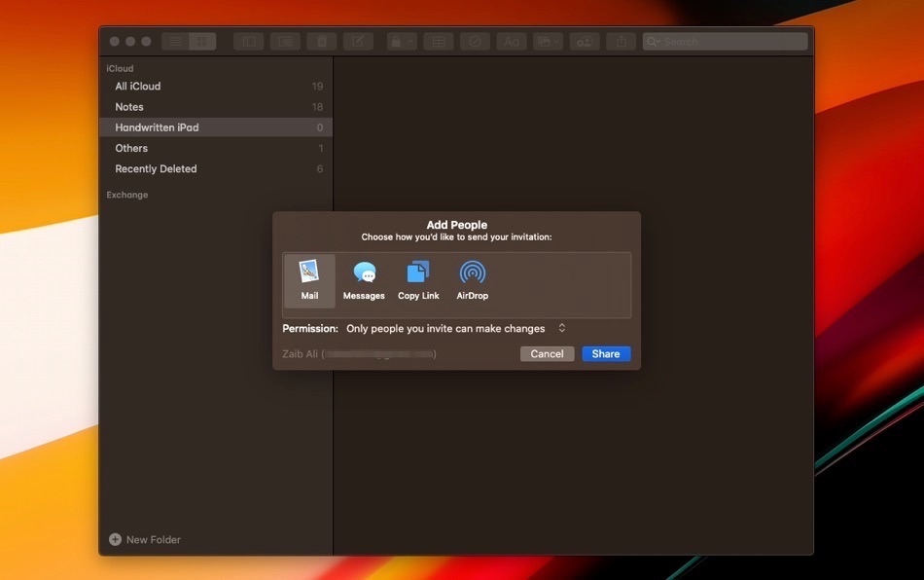This screenshot has width=924, height=580.
Task: Open the Aa text format button
Action: (x=512, y=41)
